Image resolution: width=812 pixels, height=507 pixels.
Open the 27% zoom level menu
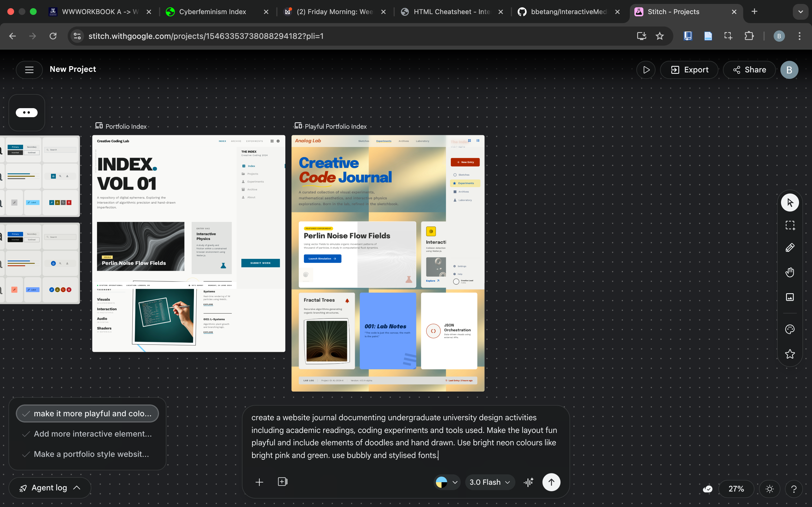736,489
